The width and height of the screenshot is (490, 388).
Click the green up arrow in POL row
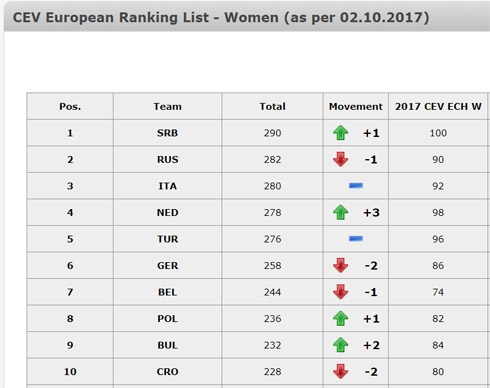(x=341, y=318)
